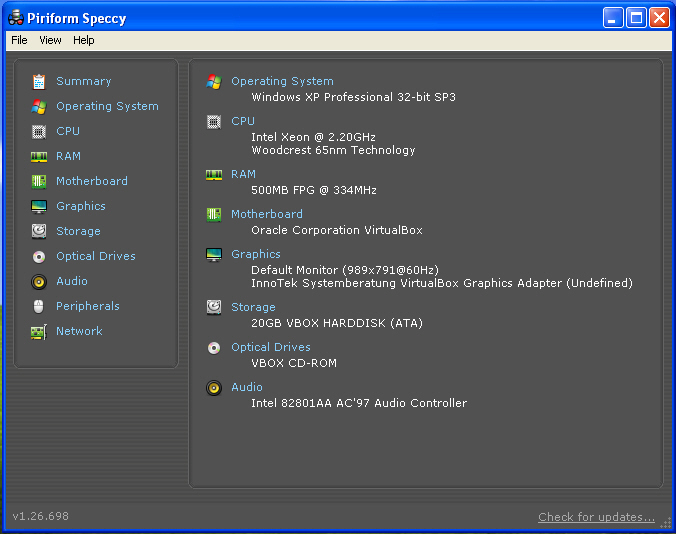This screenshot has height=534, width=676.
Task: Click Graphics heading in summary panel
Action: (256, 254)
